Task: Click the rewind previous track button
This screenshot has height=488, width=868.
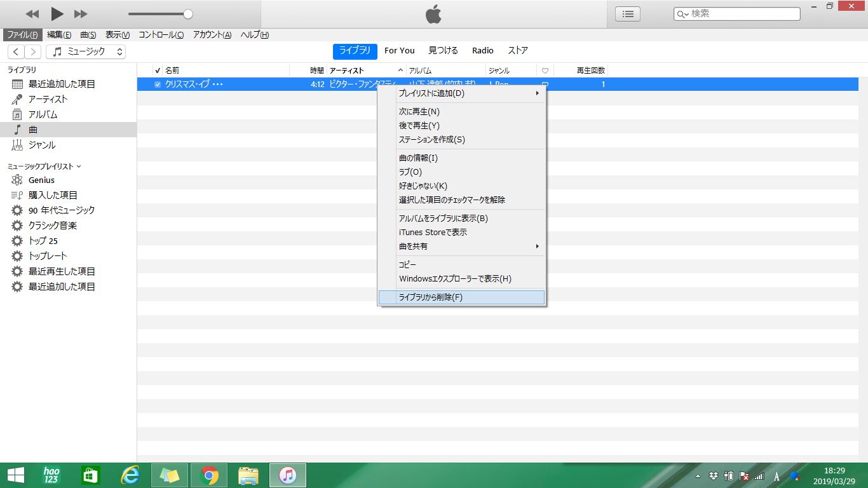Action: [32, 14]
